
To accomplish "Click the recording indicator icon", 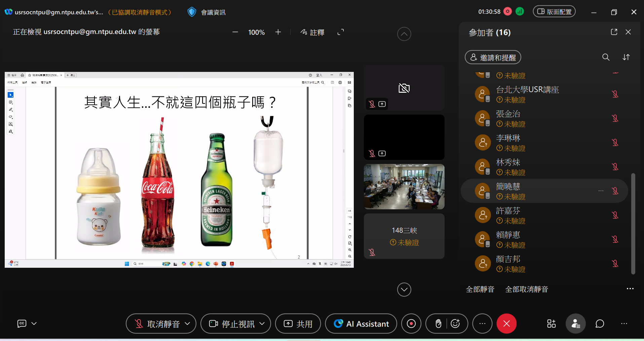I will 508,11.
